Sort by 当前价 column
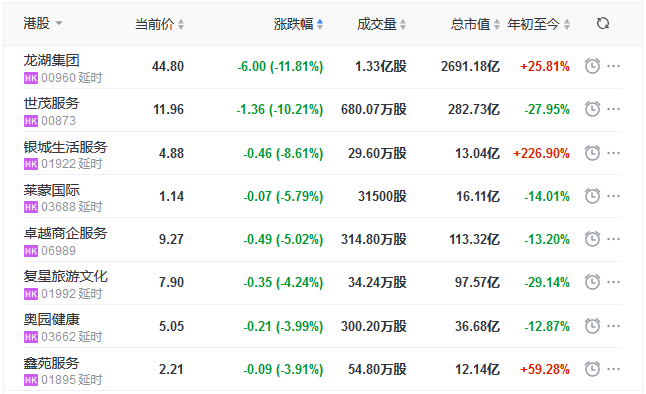The height and width of the screenshot is (394, 646). tap(159, 24)
